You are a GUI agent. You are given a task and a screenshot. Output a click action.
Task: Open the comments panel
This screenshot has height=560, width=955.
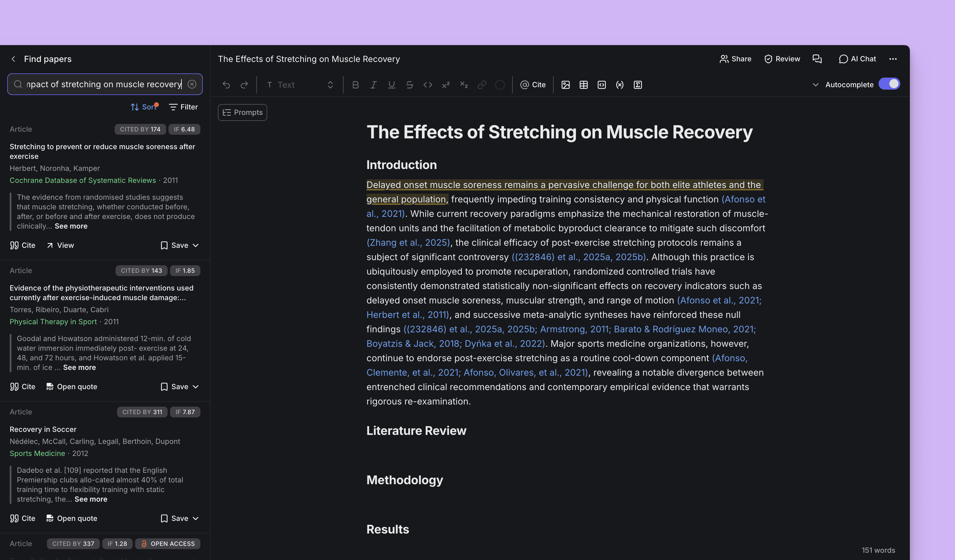click(x=817, y=59)
